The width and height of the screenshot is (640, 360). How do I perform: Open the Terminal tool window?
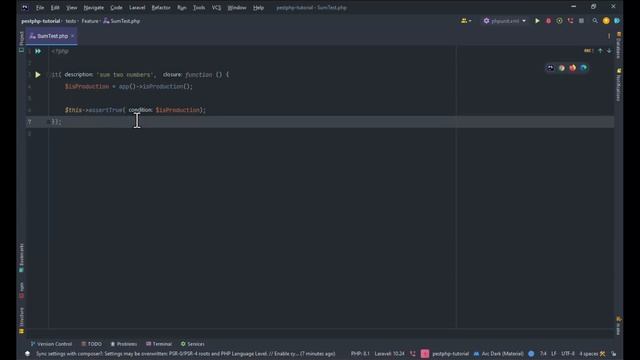(159, 344)
